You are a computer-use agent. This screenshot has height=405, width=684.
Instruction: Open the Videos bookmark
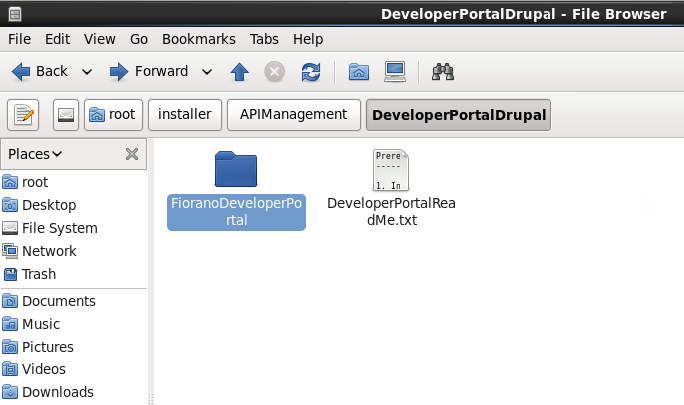(73, 369)
